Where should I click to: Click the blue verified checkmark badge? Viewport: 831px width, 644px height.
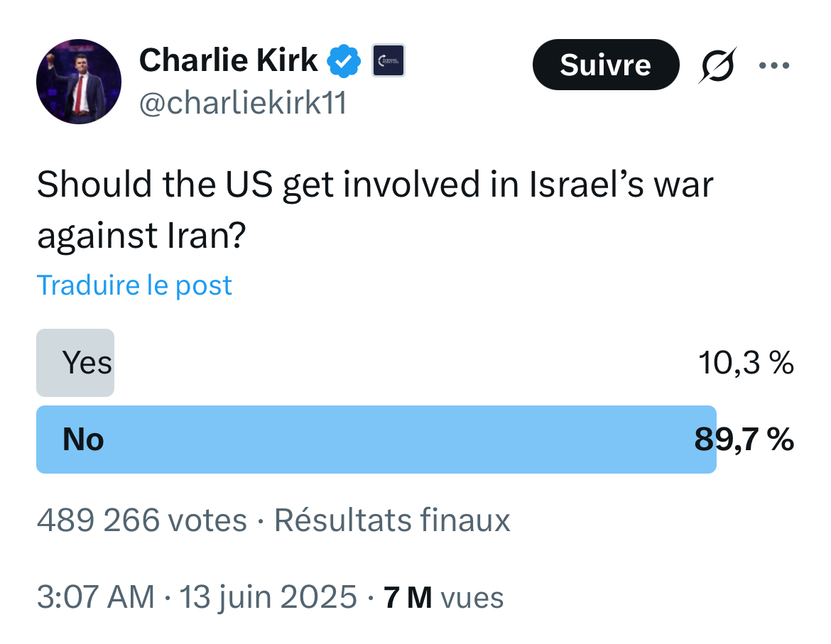pyautogui.click(x=343, y=62)
